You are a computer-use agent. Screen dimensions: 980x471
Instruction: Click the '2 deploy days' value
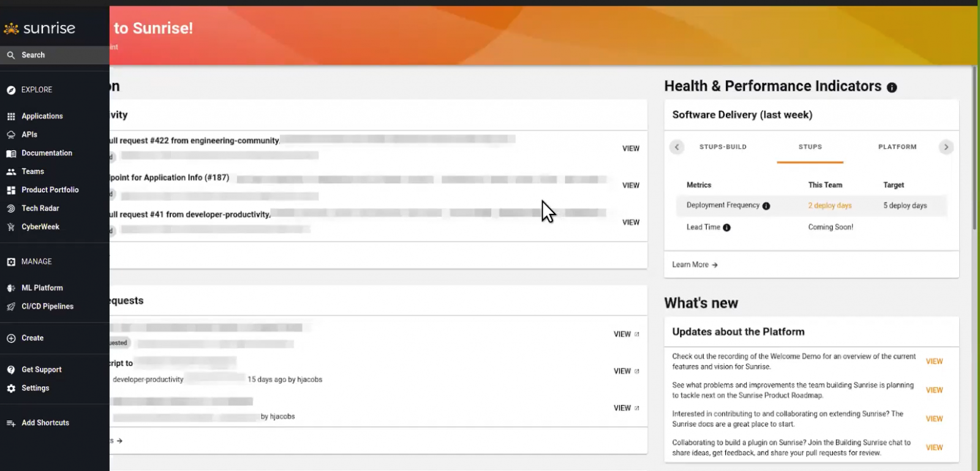830,206
